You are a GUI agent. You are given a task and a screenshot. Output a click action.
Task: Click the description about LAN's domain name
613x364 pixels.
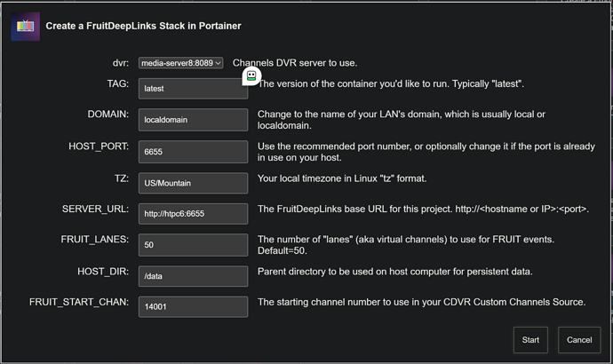[401, 120]
